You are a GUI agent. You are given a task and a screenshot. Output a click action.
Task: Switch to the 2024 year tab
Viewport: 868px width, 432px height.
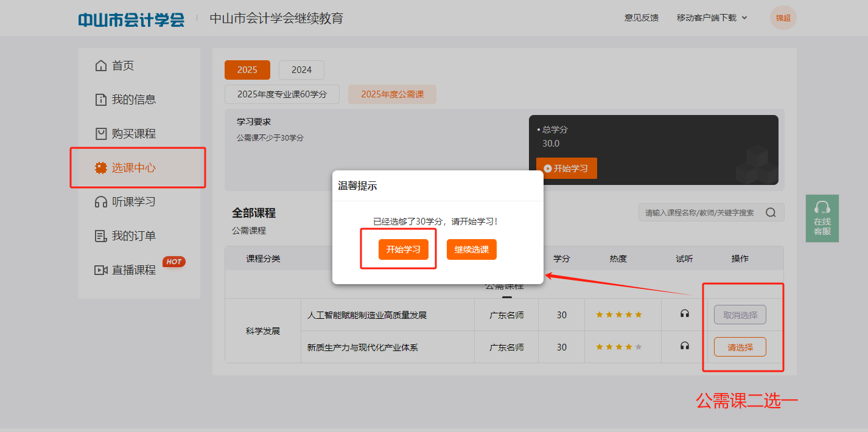(301, 70)
